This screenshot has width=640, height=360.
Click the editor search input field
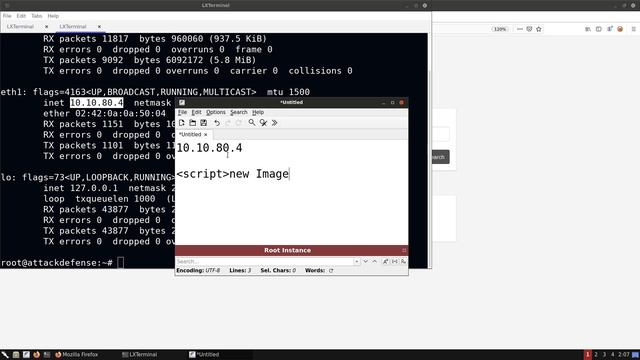pyautogui.click(x=264, y=261)
